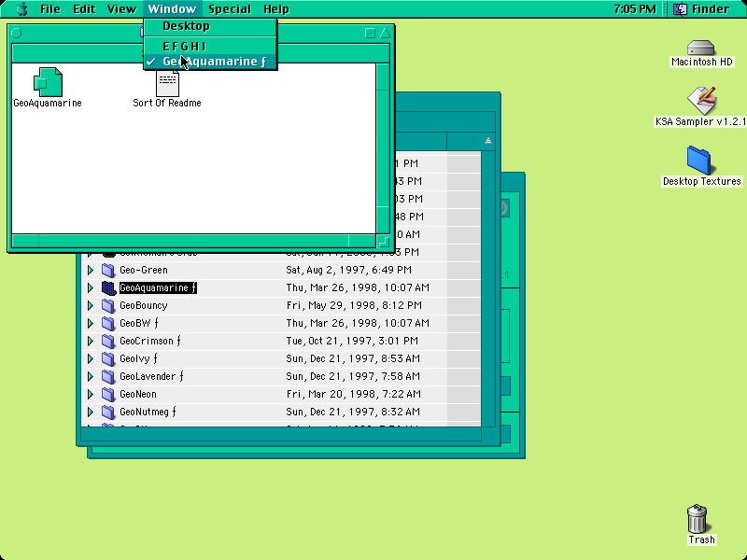Expand the Geo-Green folder

tap(90, 270)
